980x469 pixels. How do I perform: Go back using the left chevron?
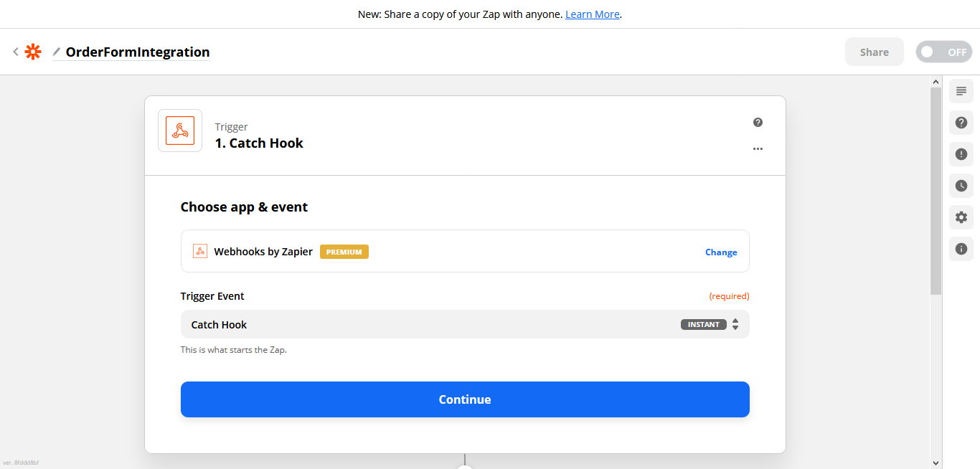point(16,52)
